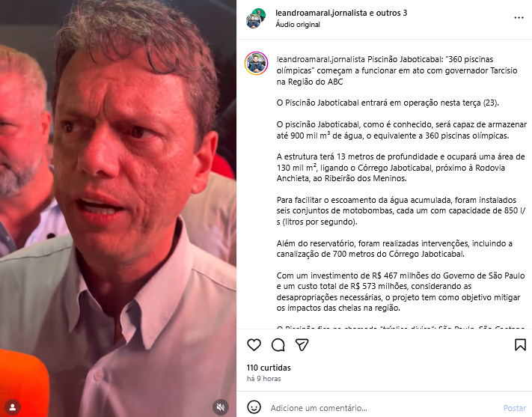Share the post with the paper plane icon
The image size is (532, 417).
point(302,344)
